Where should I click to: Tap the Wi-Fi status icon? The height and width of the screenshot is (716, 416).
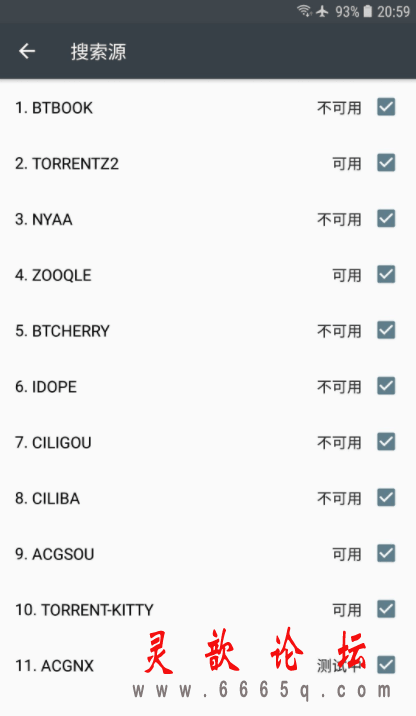[304, 11]
